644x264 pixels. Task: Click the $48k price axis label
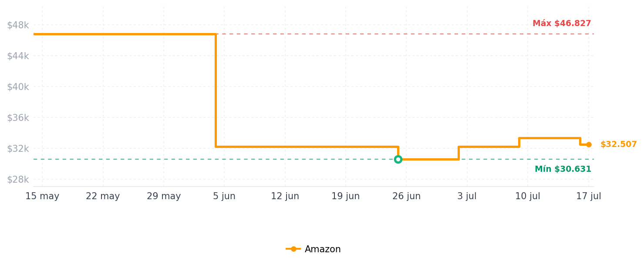18,25
